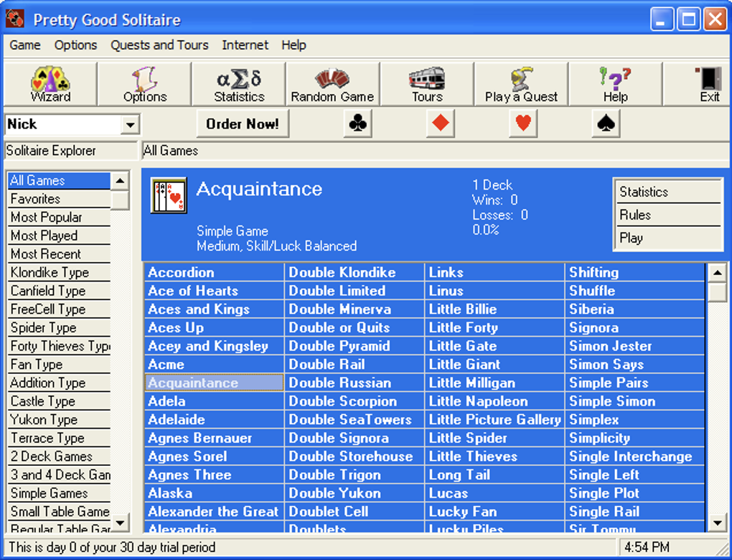Image resolution: width=732 pixels, height=560 pixels.
Task: Click the red diamond suit button
Action: (441, 123)
